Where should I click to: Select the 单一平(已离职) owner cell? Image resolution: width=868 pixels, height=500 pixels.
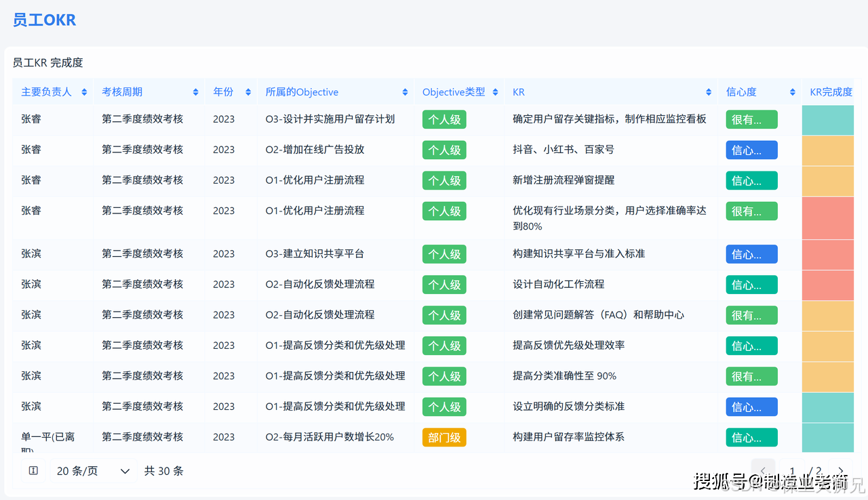pos(48,440)
